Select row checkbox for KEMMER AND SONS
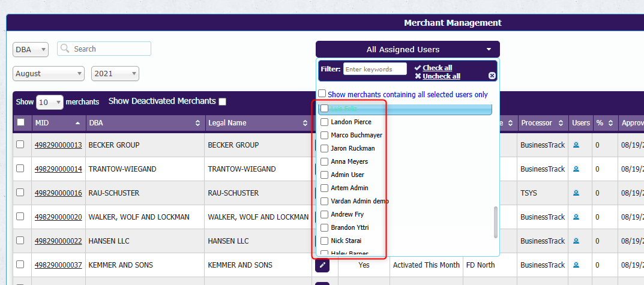 pos(20,265)
